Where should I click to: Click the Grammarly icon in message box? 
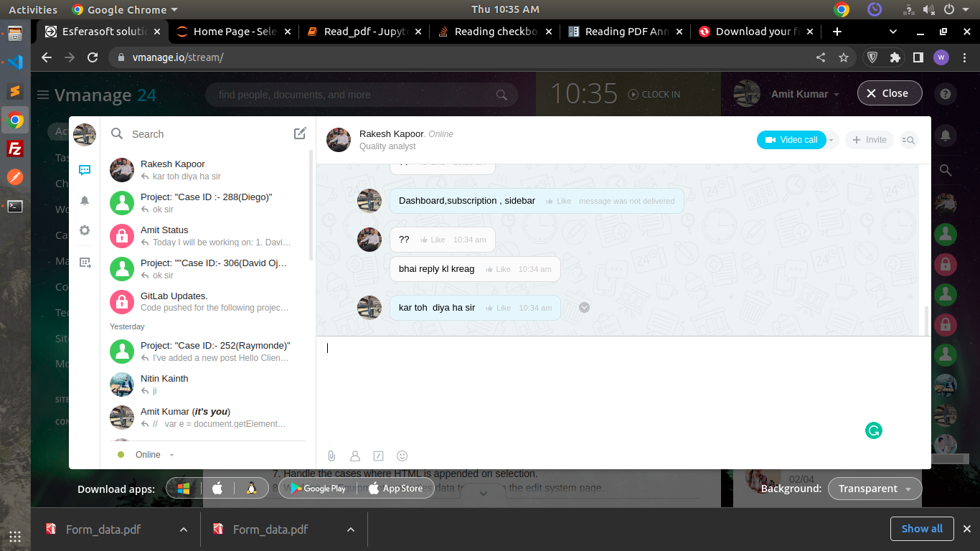coord(873,430)
